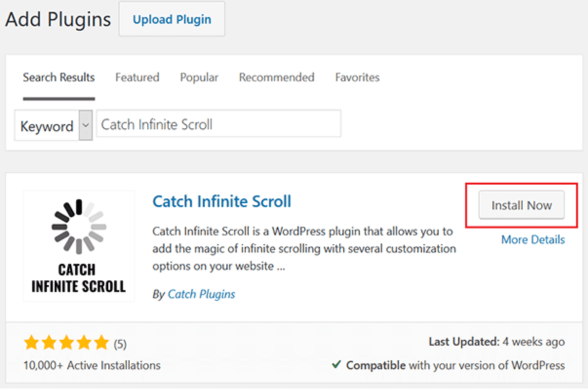Go to the Recommended tab
The height and width of the screenshot is (389, 588).
[276, 78]
